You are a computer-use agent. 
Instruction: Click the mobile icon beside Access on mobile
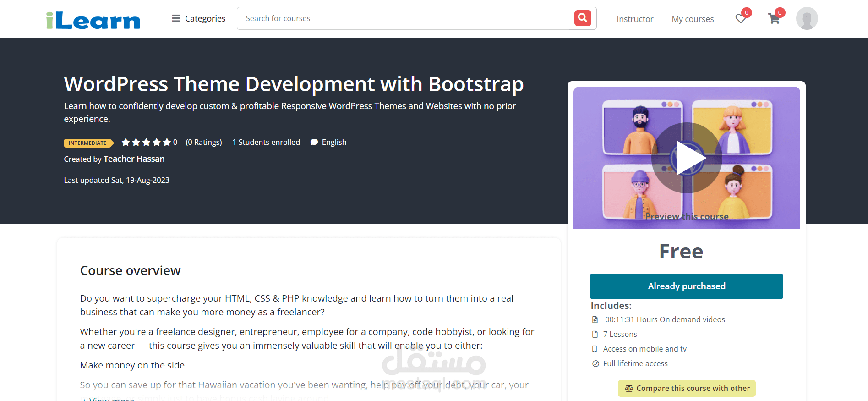[595, 349]
